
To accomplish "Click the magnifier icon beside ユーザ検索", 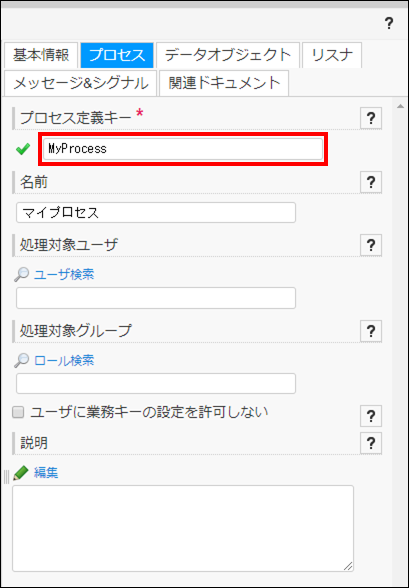I will coord(21,275).
